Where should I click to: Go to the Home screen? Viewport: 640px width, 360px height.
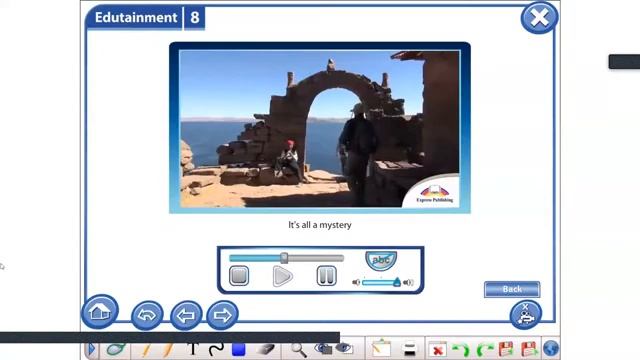(x=100, y=312)
